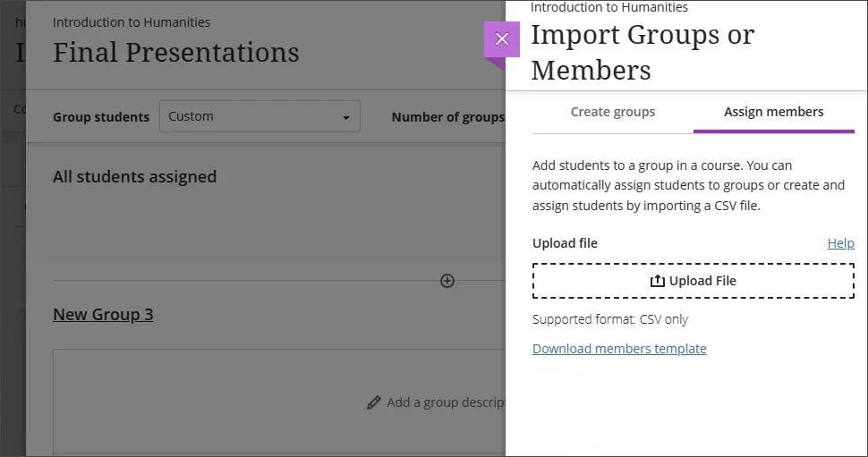This screenshot has height=457, width=868.
Task: Download the members template
Action: point(619,349)
